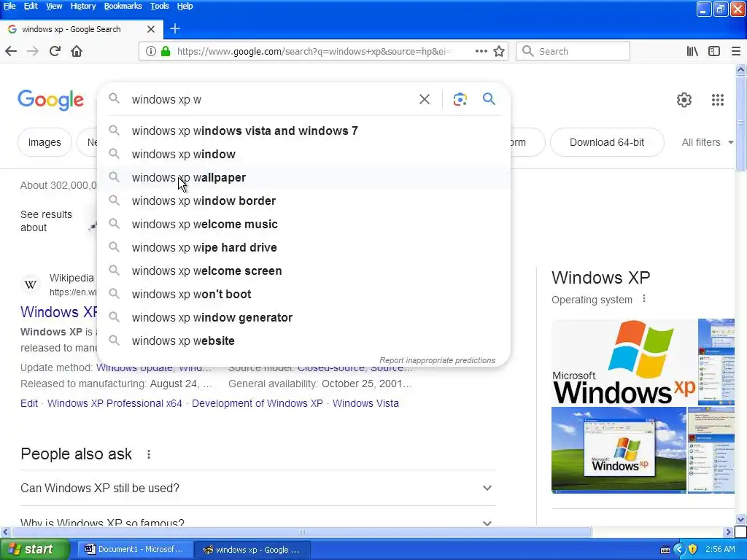Open the Windows Vista link
The width and height of the screenshot is (747, 560).
(x=365, y=403)
